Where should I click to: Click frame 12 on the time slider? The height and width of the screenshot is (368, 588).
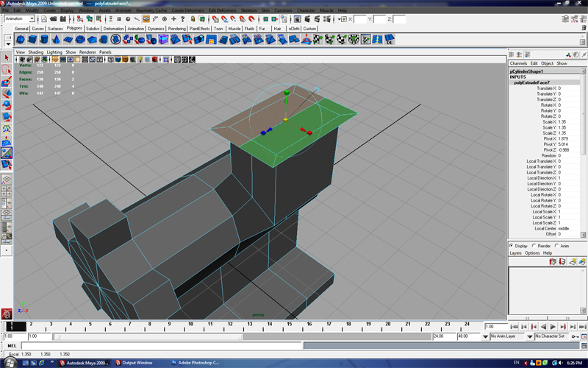click(230, 325)
